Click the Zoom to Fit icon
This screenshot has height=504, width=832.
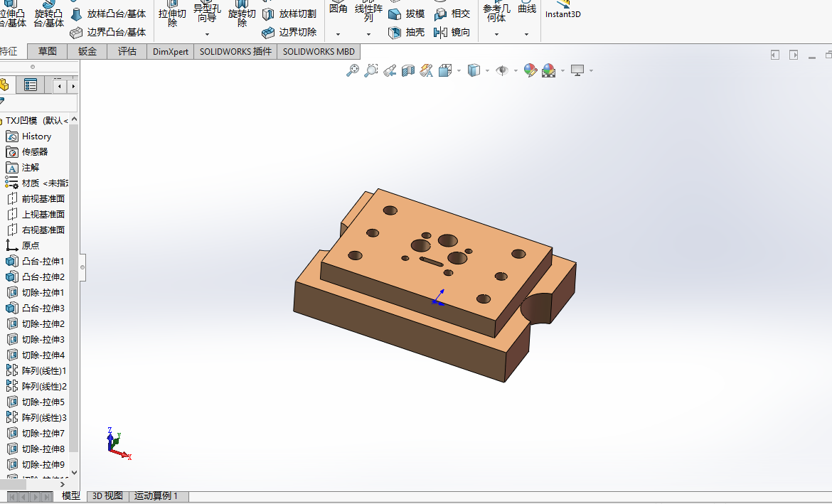[x=352, y=70]
